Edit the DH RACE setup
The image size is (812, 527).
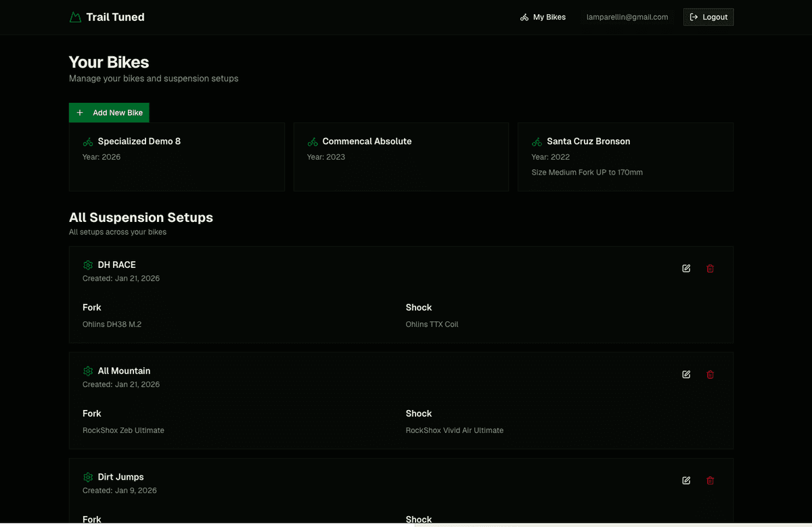pyautogui.click(x=686, y=269)
